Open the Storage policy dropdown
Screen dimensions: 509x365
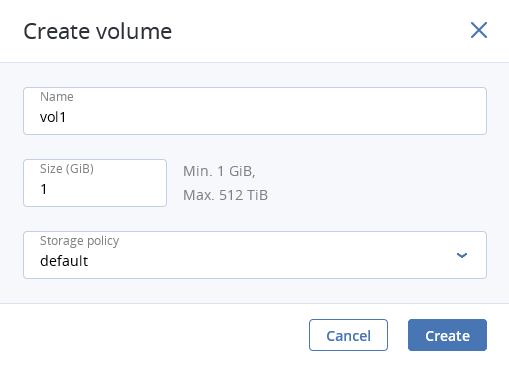pos(255,255)
